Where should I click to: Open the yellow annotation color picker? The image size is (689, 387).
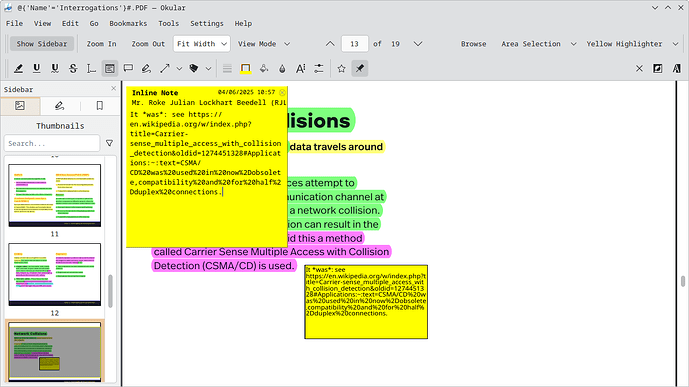pyautogui.click(x=246, y=69)
